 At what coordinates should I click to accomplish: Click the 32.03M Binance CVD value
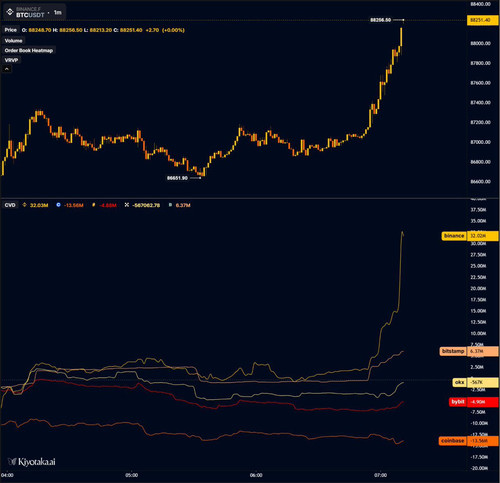[x=39, y=205]
